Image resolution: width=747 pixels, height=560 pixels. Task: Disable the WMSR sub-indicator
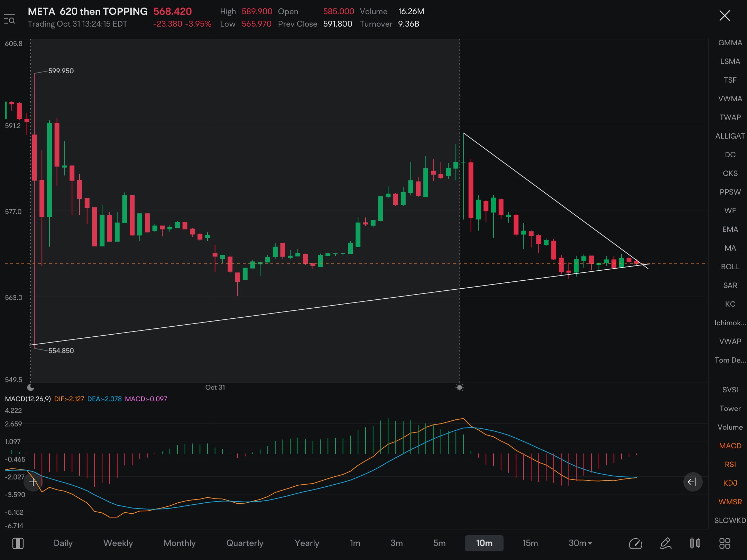[730, 502]
